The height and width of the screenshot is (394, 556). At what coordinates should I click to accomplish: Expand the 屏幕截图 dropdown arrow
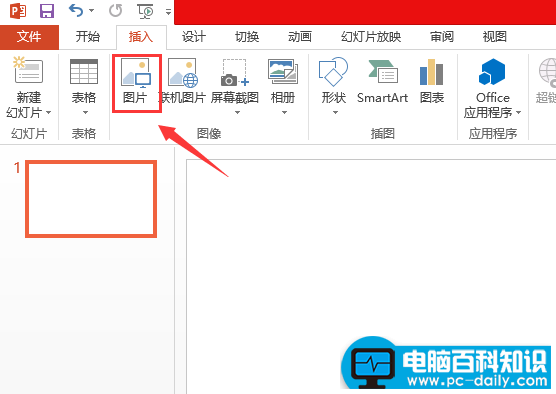coord(238,113)
